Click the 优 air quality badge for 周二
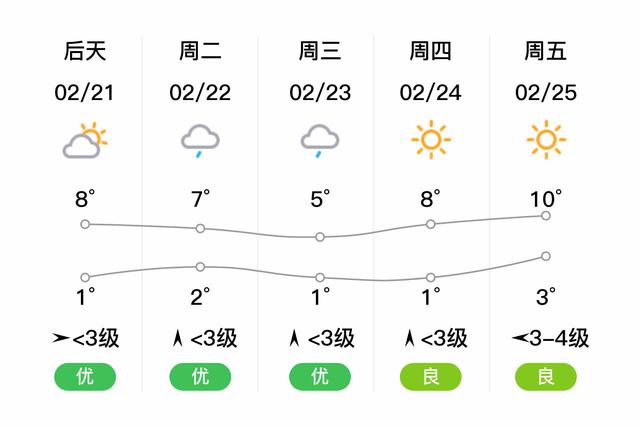 tap(200, 376)
